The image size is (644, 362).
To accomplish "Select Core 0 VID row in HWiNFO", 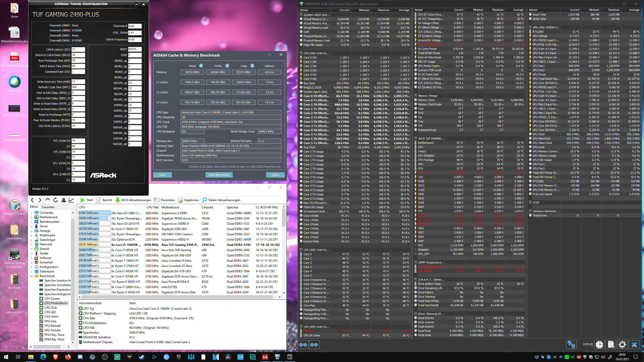I will (355, 58).
